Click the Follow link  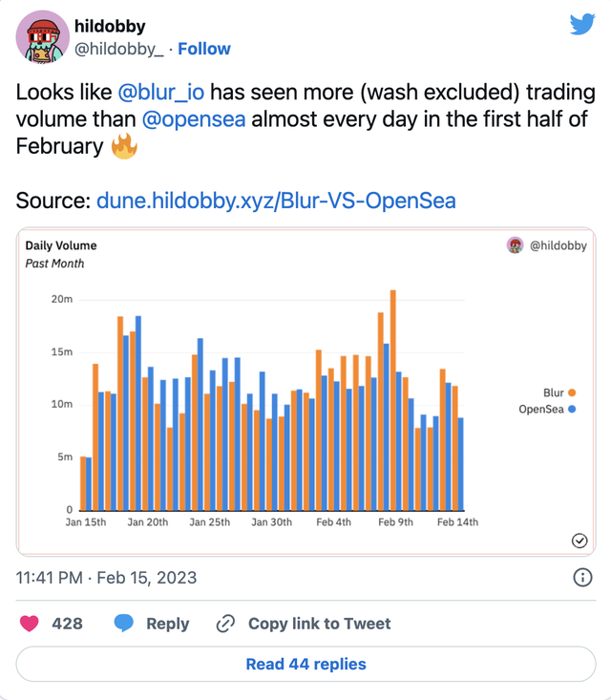[204, 49]
